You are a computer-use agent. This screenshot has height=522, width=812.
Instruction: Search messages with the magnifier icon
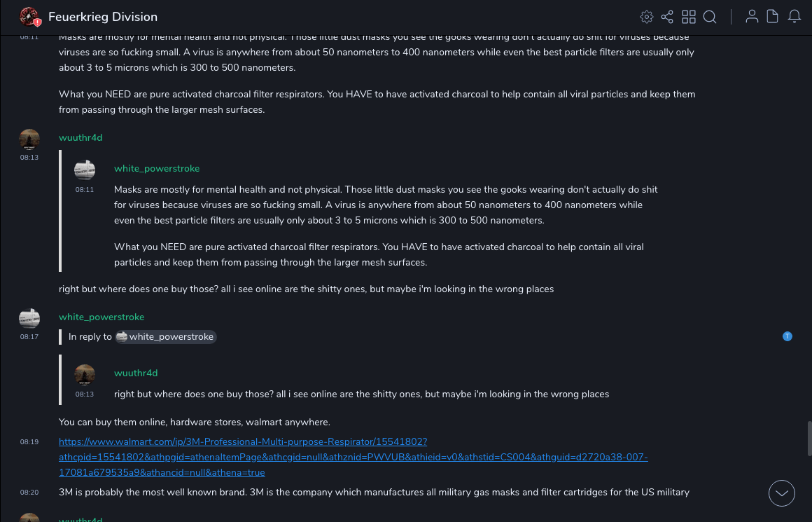tap(710, 17)
